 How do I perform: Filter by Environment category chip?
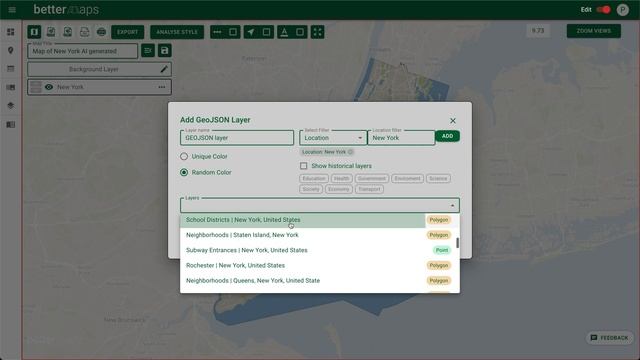pyautogui.click(x=407, y=178)
